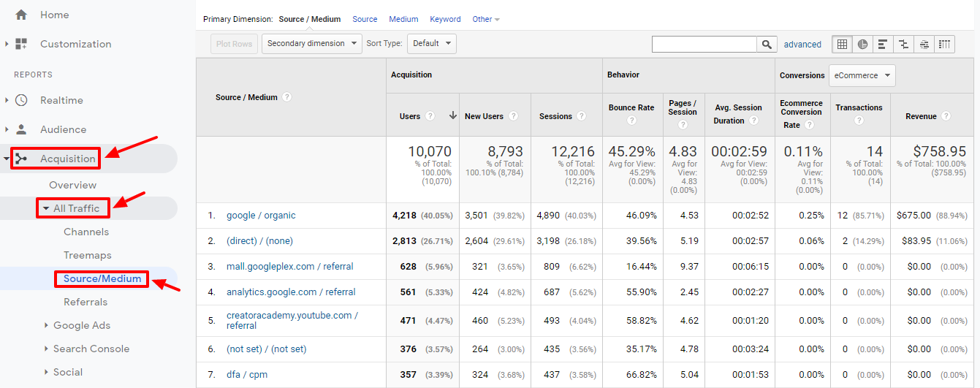This screenshot has width=980, height=388.
Task: Sort by Users descending arrow
Action: tap(453, 116)
